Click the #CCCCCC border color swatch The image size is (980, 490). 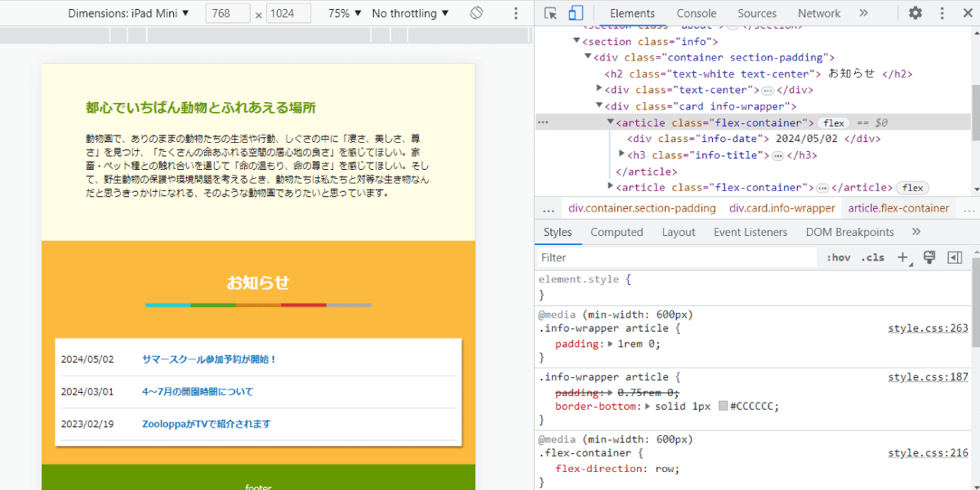[724, 406]
